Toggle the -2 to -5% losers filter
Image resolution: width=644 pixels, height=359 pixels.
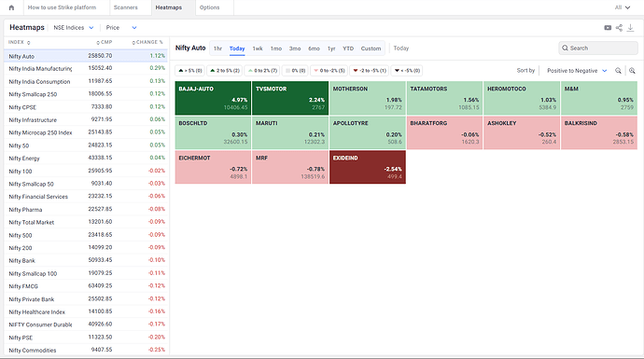(x=370, y=71)
